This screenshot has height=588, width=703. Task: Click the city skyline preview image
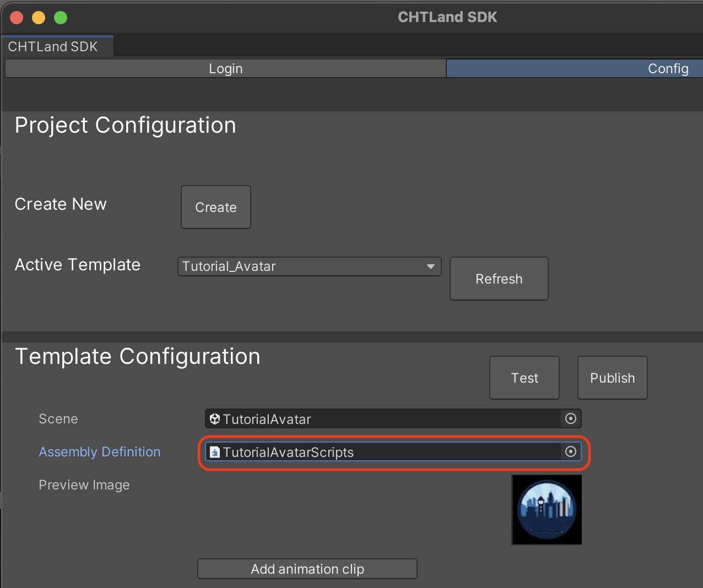point(547,510)
